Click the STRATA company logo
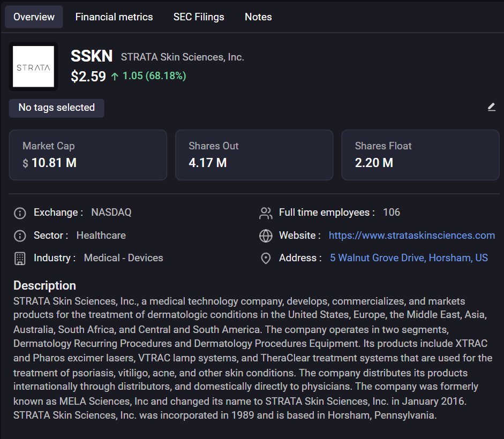The width and height of the screenshot is (504, 439). click(33, 66)
